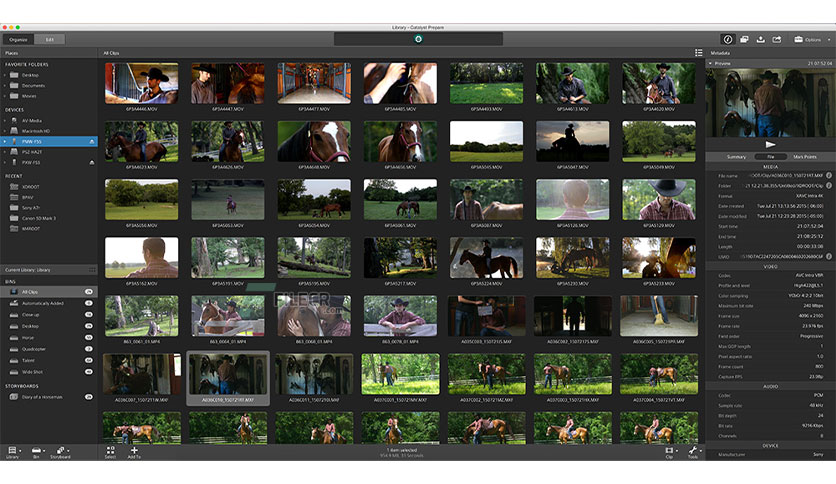Open the Library menu in the bottom toolbar

pyautogui.click(x=13, y=453)
